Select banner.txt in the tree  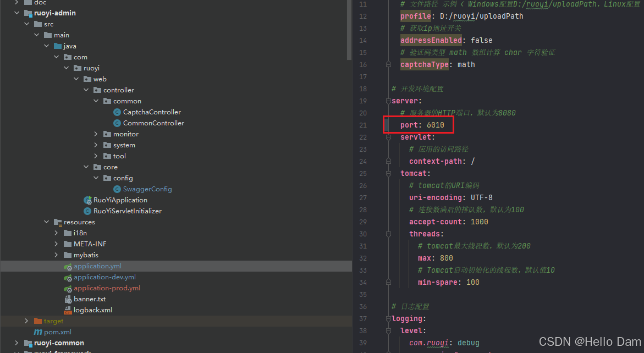click(90, 299)
